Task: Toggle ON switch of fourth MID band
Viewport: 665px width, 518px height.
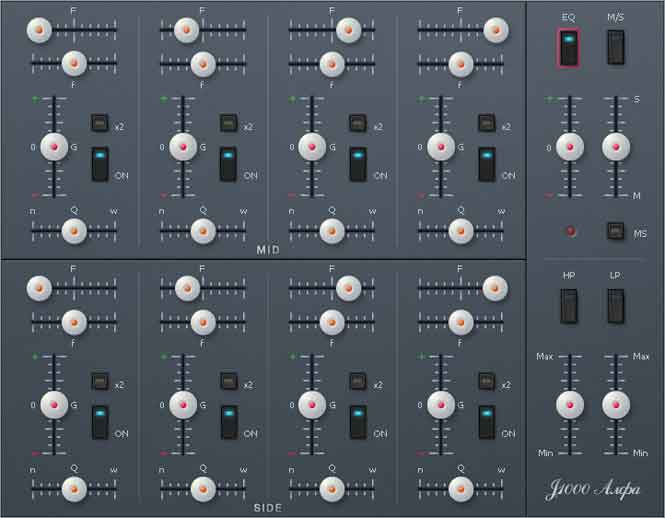Action: (x=487, y=164)
